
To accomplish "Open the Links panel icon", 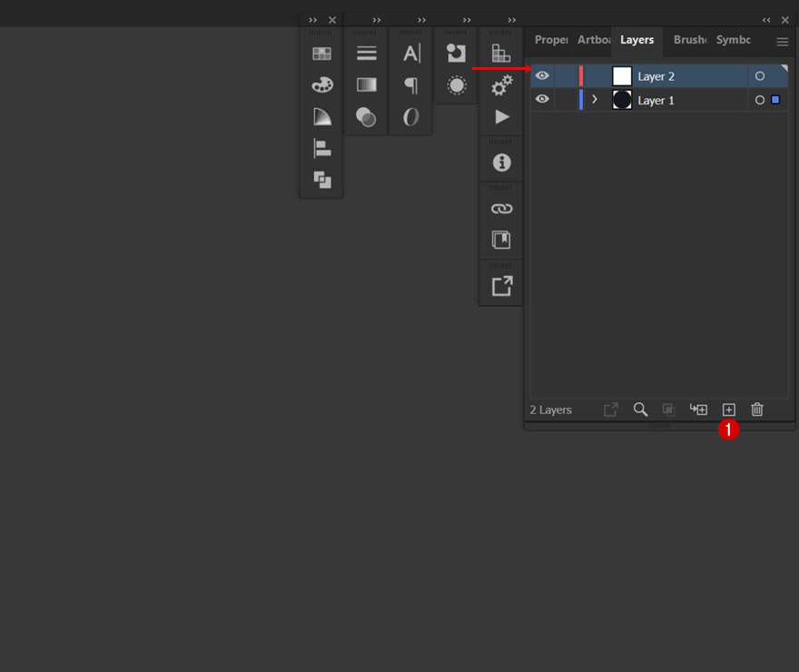I will [x=501, y=208].
